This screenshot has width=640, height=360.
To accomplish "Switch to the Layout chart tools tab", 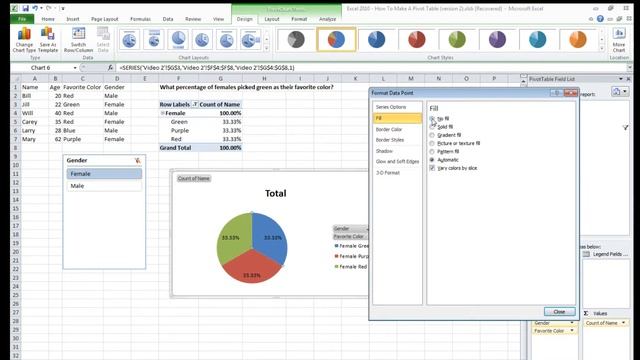I will click(x=271, y=19).
